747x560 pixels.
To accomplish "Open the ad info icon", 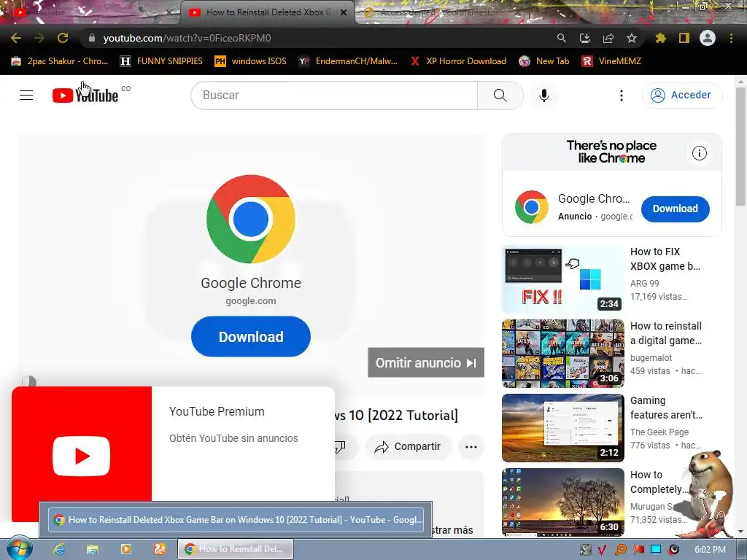I will point(700,153).
